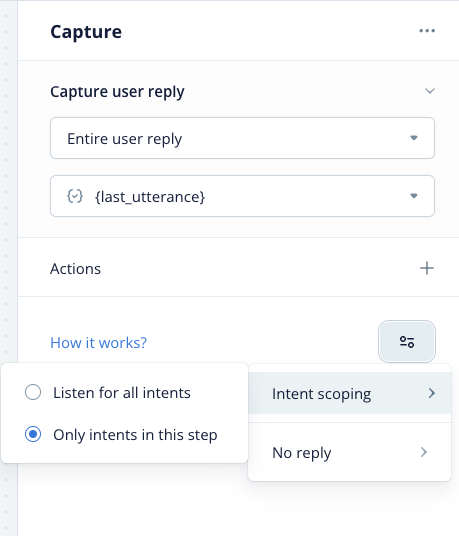Click the dropdown arrow in Entire user reply
The height and width of the screenshot is (536, 459).
pyautogui.click(x=414, y=138)
